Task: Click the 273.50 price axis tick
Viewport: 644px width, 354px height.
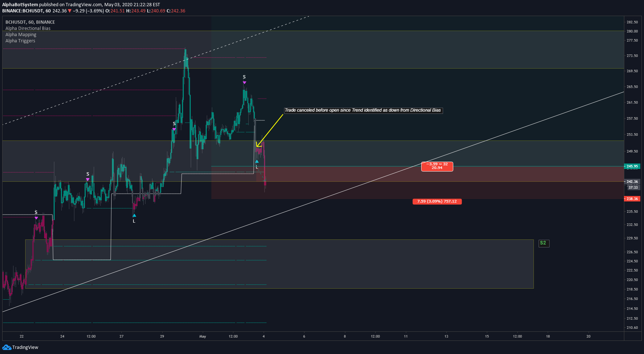Action: [632, 56]
